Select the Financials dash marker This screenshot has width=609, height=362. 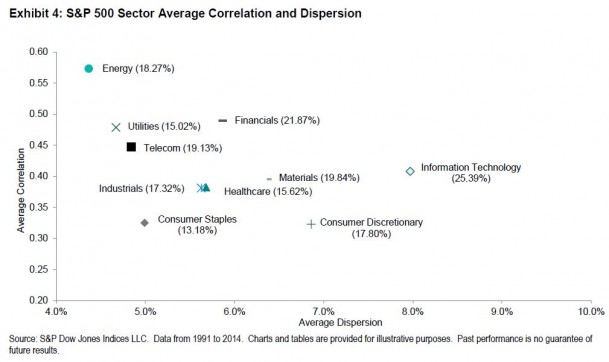[223, 121]
